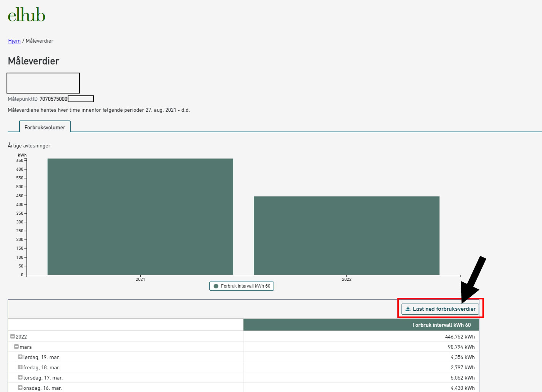Expand lørdag, 19. mar. row
This screenshot has height=392, width=542.
pyautogui.click(x=20, y=357)
